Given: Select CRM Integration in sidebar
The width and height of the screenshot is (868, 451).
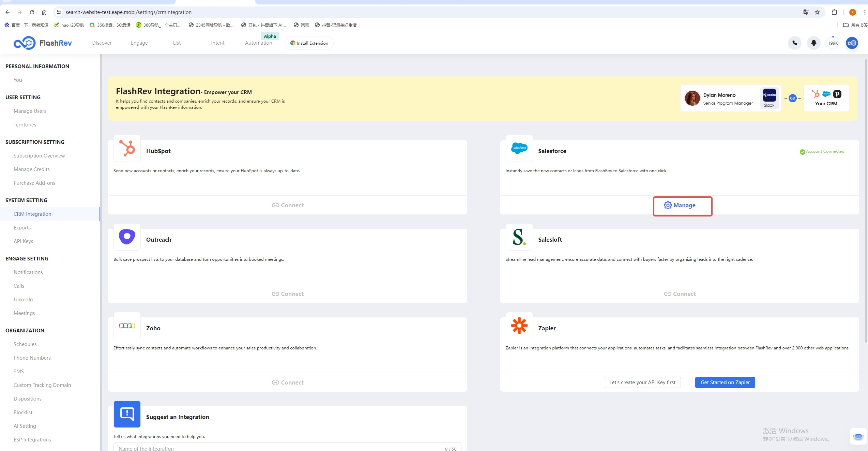Looking at the screenshot, I should tap(32, 214).
